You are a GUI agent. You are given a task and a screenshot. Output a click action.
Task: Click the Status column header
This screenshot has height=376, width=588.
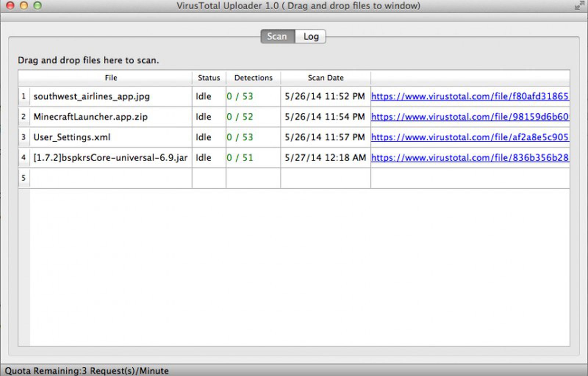point(209,78)
